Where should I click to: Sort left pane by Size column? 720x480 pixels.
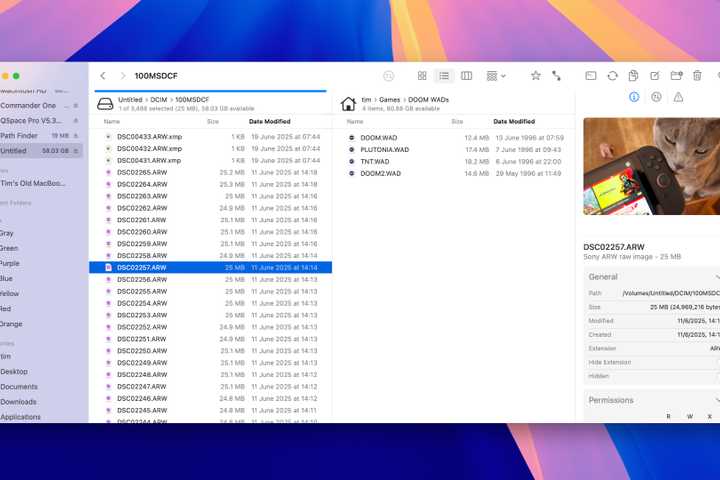coord(213,122)
